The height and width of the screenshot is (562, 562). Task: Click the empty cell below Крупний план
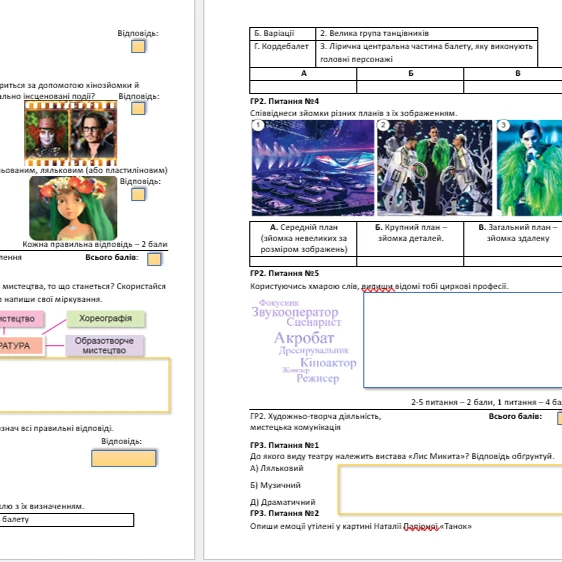tap(410, 261)
